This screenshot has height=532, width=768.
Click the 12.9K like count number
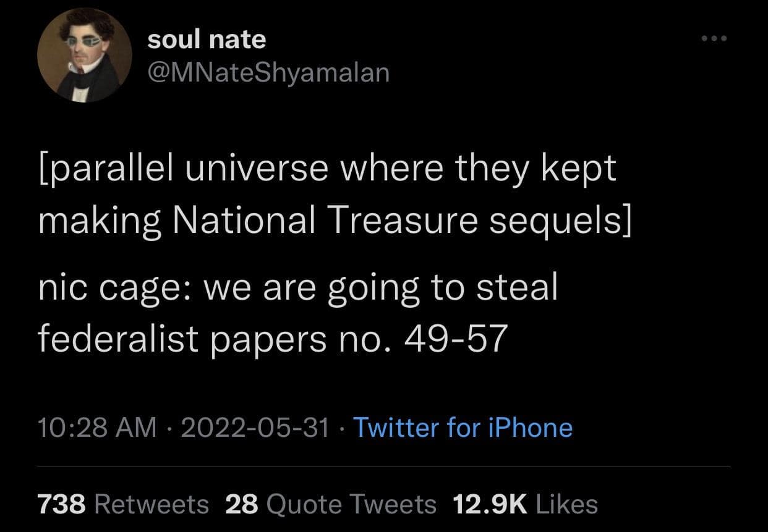(490, 504)
